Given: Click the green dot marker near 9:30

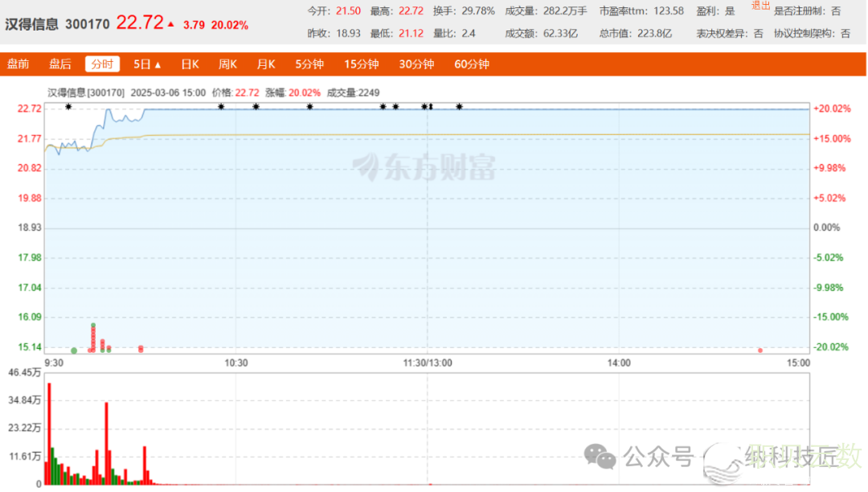Looking at the screenshot, I should click(74, 351).
